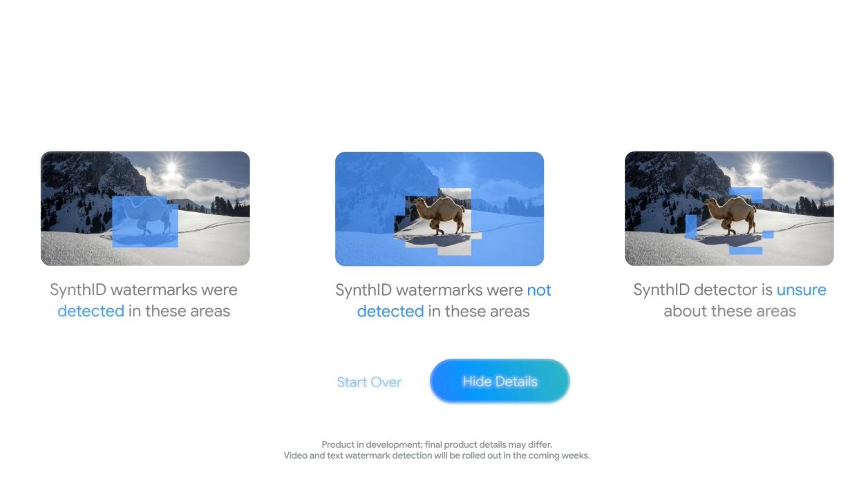Viewport: 868px width, 481px height.
Task: Open the watermarks not detected thumbnail
Action: point(440,209)
